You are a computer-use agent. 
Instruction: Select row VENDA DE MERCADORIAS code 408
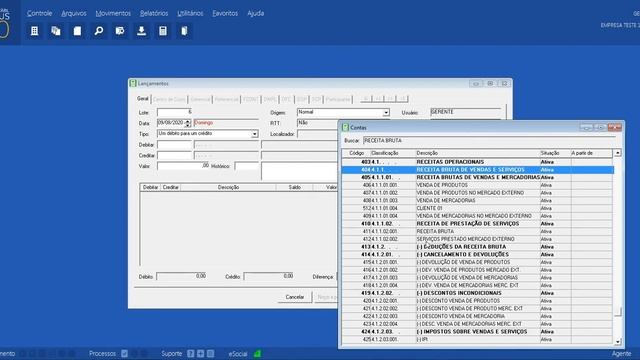(478, 200)
